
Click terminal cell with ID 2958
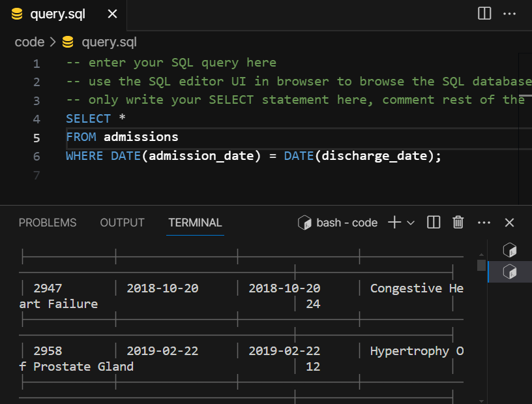48,351
